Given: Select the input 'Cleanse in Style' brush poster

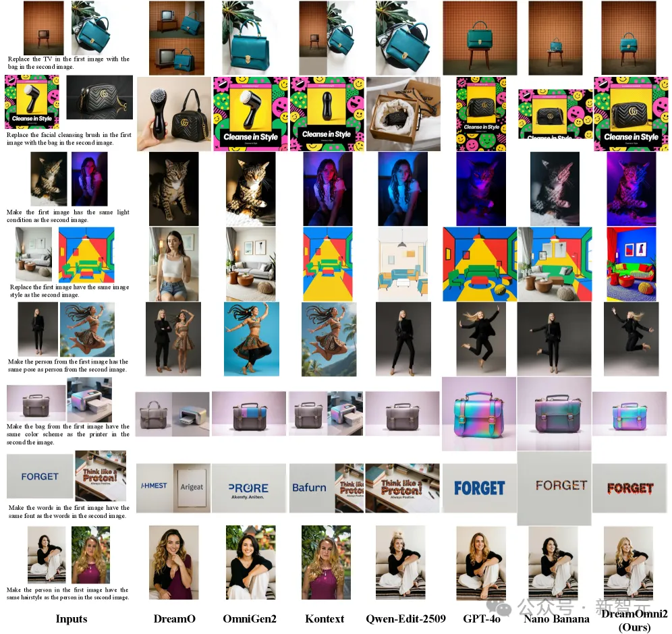Looking at the screenshot, I should tap(32, 102).
